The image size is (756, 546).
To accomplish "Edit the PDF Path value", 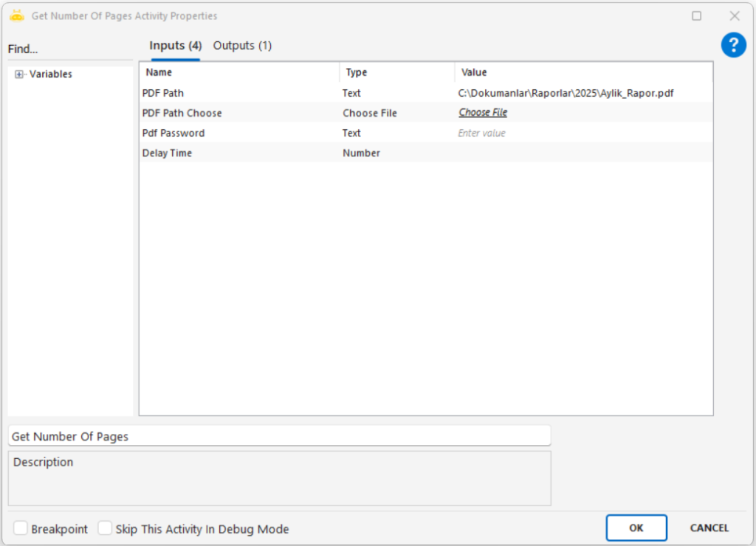I will pyautogui.click(x=583, y=93).
